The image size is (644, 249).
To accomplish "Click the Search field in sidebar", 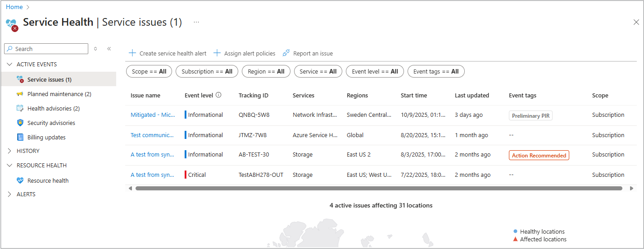I will (46, 49).
